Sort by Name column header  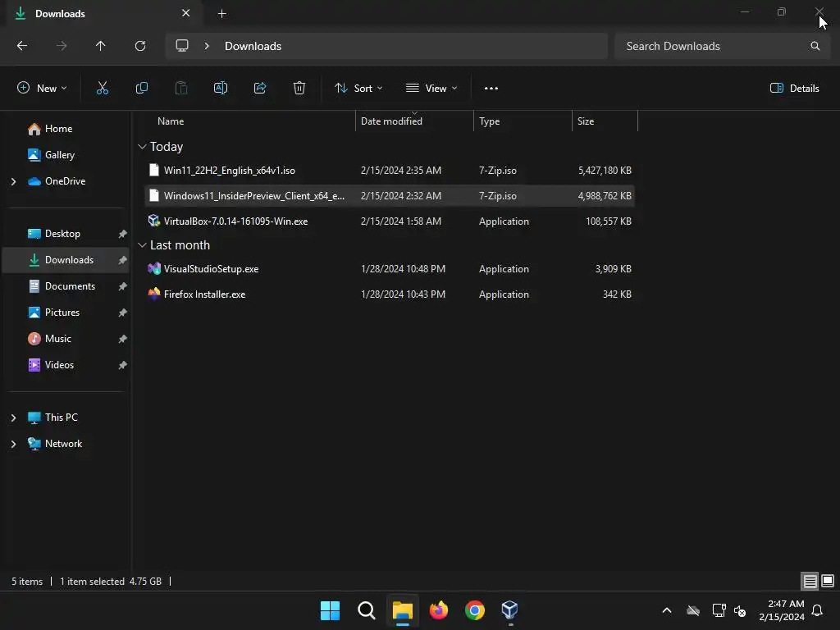click(x=171, y=121)
